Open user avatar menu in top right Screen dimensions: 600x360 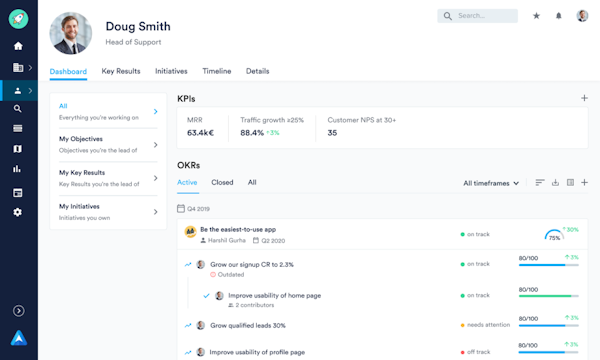pos(582,16)
